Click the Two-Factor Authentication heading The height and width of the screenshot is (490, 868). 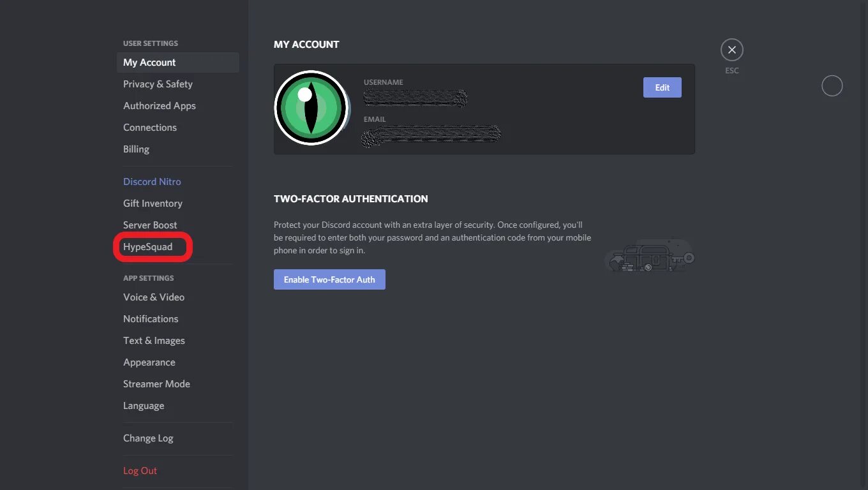(x=351, y=199)
